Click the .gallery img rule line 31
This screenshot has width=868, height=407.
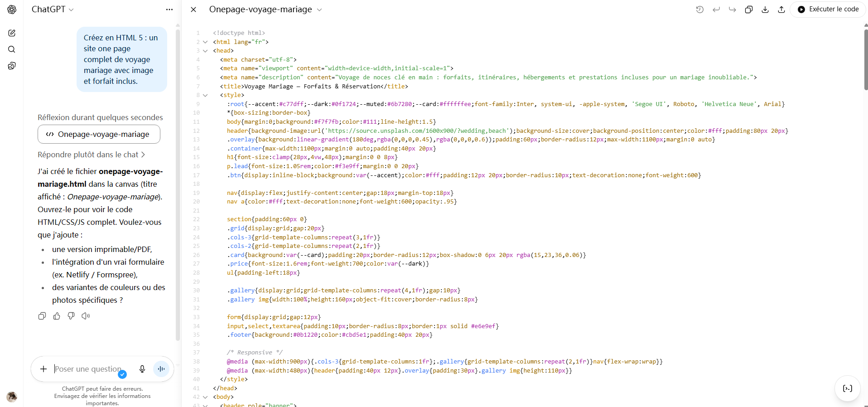coord(352,300)
